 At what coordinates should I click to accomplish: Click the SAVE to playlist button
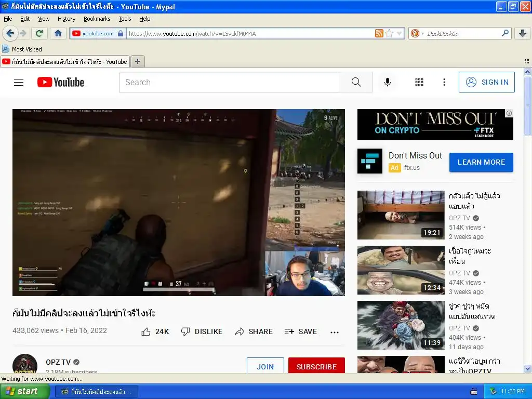click(x=301, y=331)
